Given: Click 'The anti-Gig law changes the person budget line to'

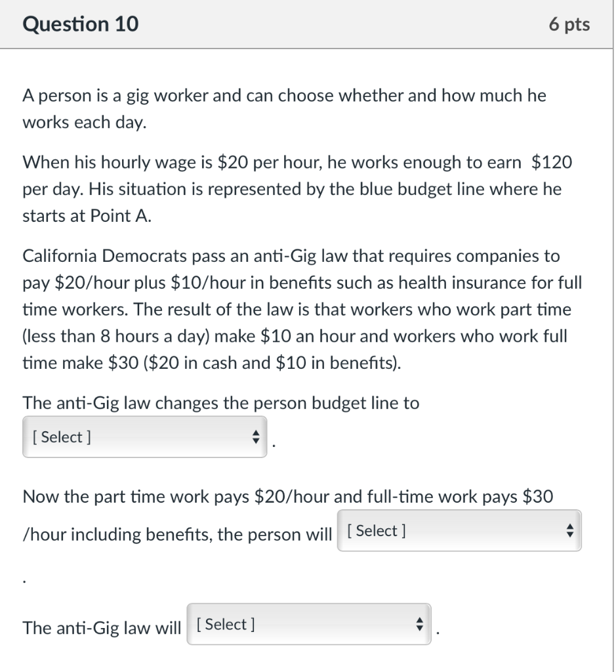Looking at the screenshot, I should point(221,404).
